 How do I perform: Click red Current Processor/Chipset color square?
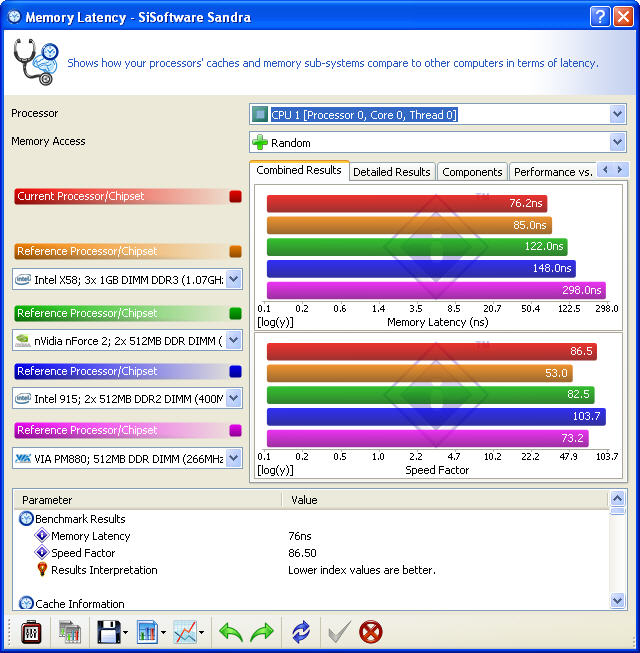tap(235, 196)
